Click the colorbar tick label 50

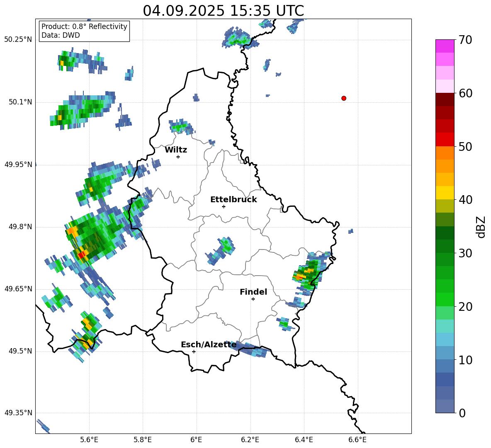click(x=465, y=147)
